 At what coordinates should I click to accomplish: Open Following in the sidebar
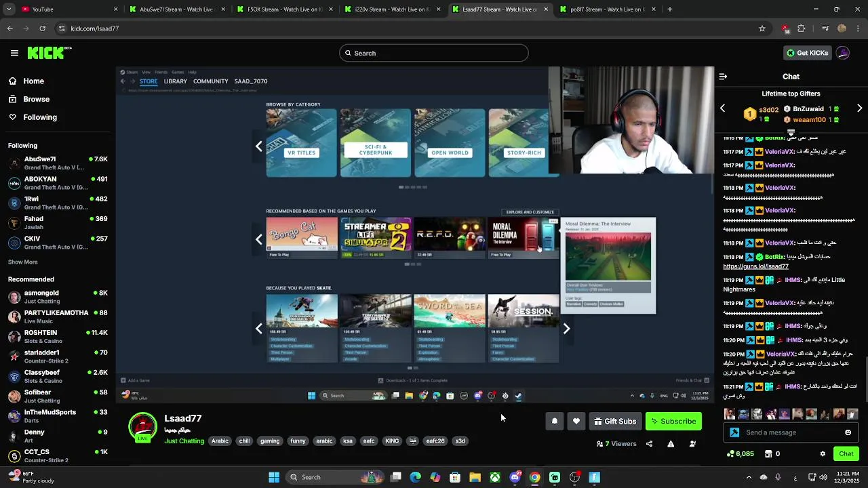[33, 117]
